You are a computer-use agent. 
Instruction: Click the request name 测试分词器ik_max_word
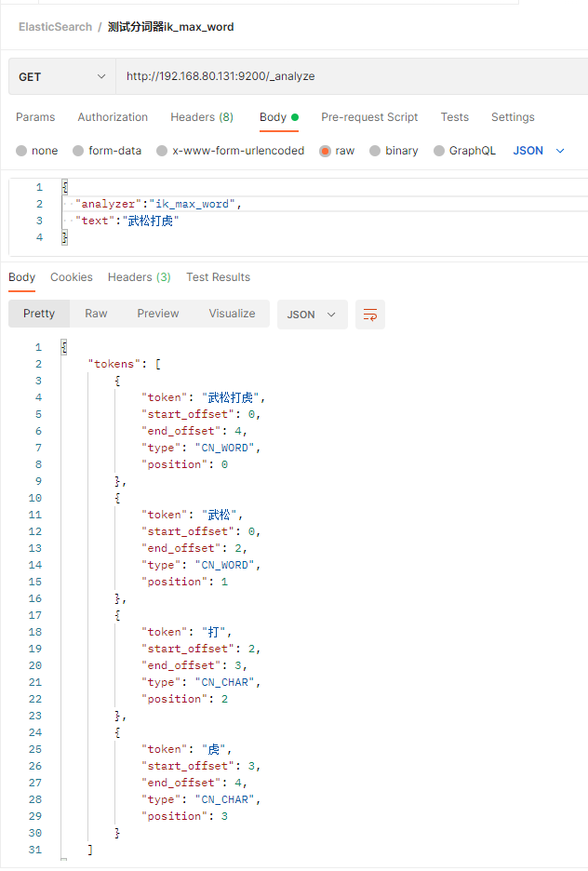point(170,27)
